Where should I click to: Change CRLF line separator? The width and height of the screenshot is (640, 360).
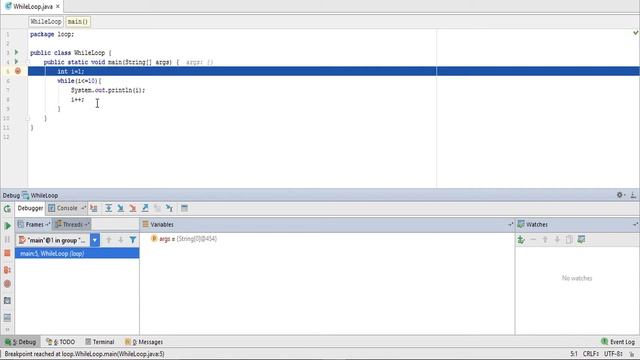coord(591,354)
